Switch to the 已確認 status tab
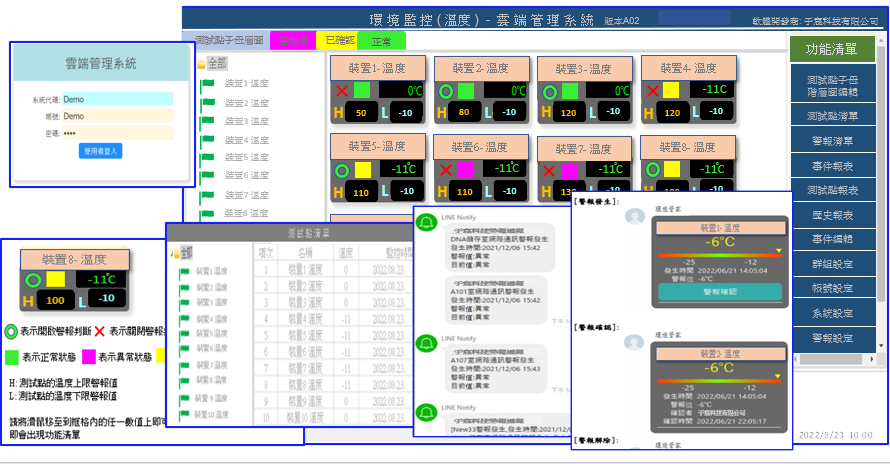This screenshot has width=890, height=464. point(342,41)
